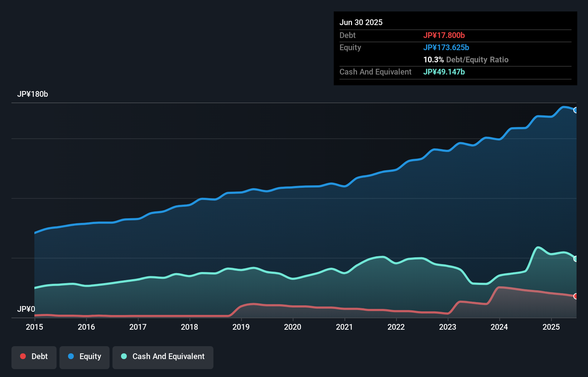Toggle the Debt series visibility
This screenshot has width=588, height=377.
coord(34,357)
